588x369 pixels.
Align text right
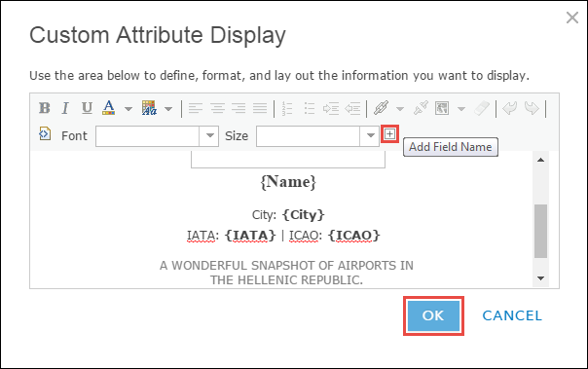[x=239, y=108]
